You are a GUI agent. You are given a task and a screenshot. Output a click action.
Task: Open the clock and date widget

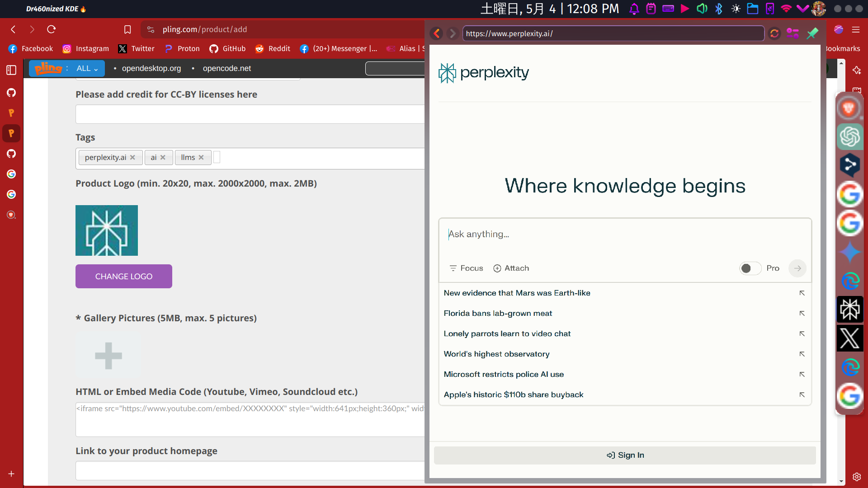[x=550, y=9]
